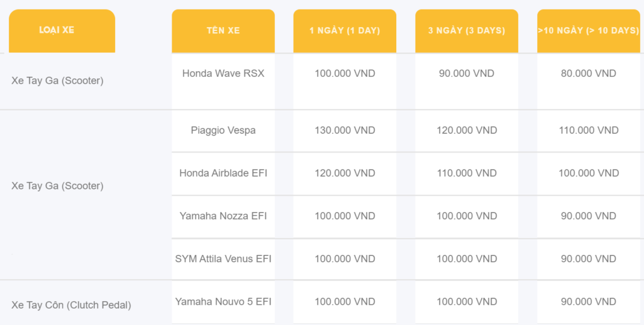Click Xe Tay Côn (Clutch Pedal) category

click(x=71, y=305)
